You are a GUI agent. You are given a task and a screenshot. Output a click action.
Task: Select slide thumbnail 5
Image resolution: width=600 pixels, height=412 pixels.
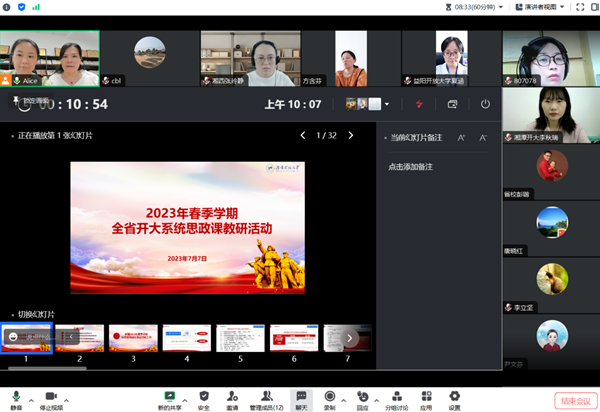pyautogui.click(x=240, y=338)
